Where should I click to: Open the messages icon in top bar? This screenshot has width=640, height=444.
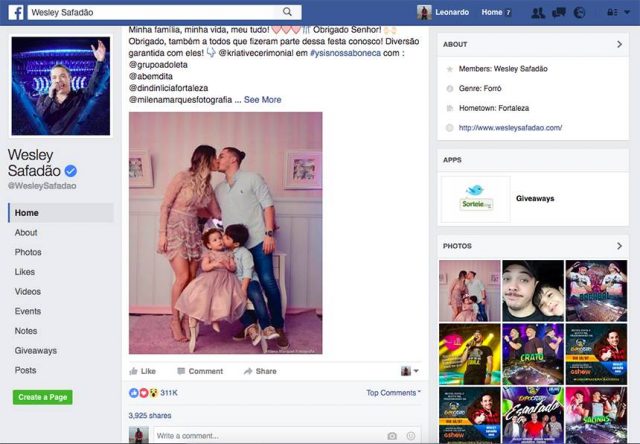click(x=559, y=13)
